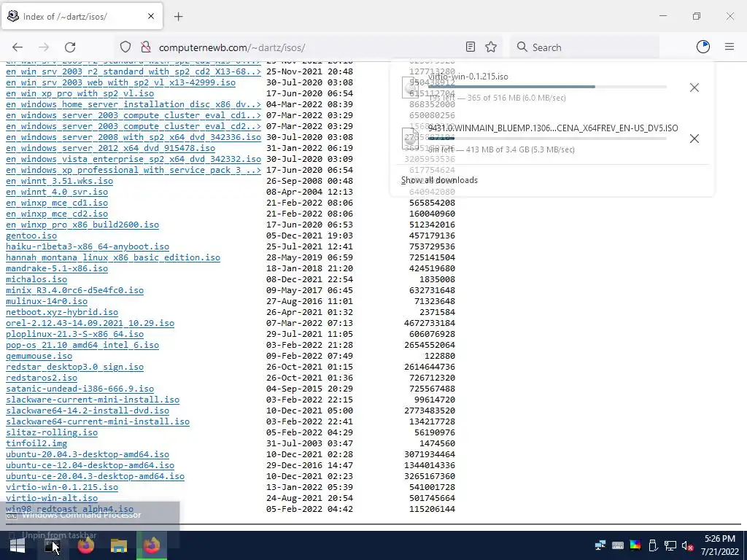
Task: Click hannah_montana_linux_x86_basic_edition.iso link
Action: tap(113, 257)
